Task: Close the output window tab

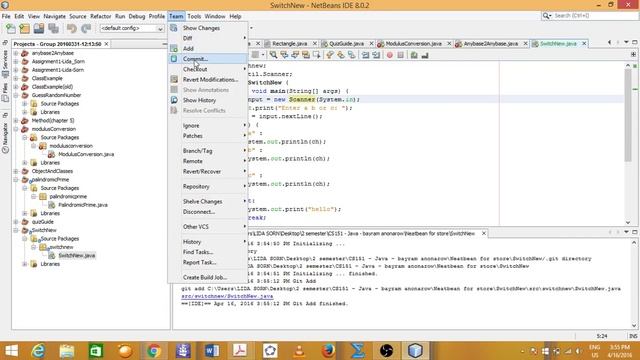Action: 484,233
